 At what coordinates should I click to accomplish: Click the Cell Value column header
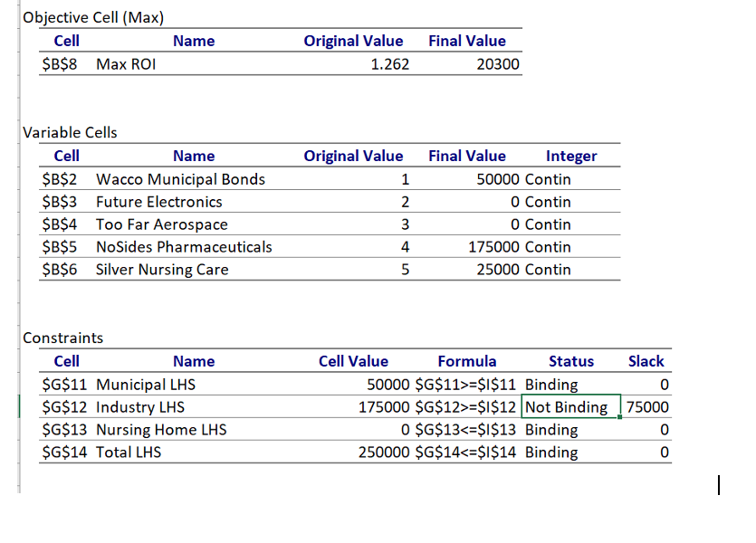coord(353,361)
